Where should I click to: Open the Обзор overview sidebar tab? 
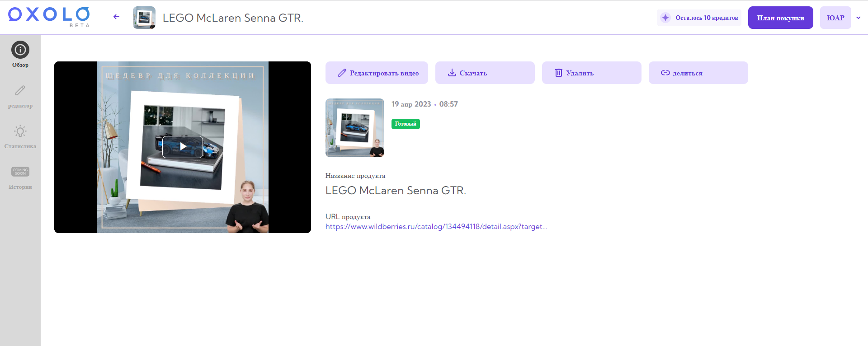click(20, 55)
